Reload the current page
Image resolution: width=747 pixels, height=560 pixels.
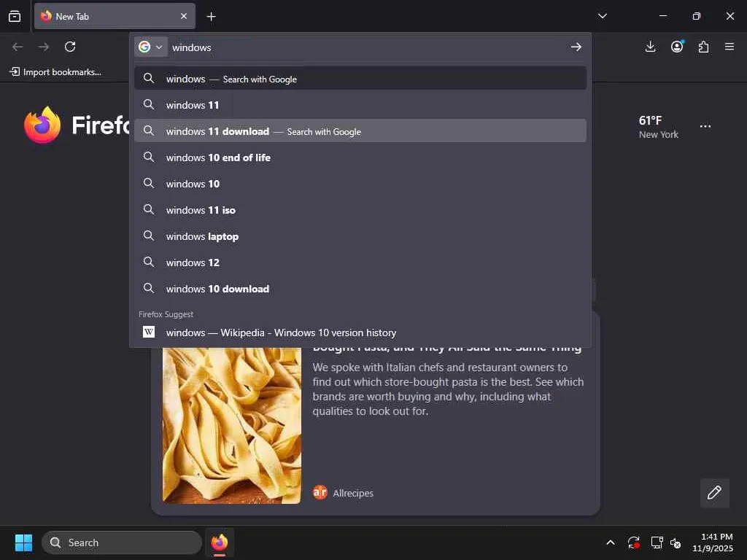pyautogui.click(x=70, y=47)
